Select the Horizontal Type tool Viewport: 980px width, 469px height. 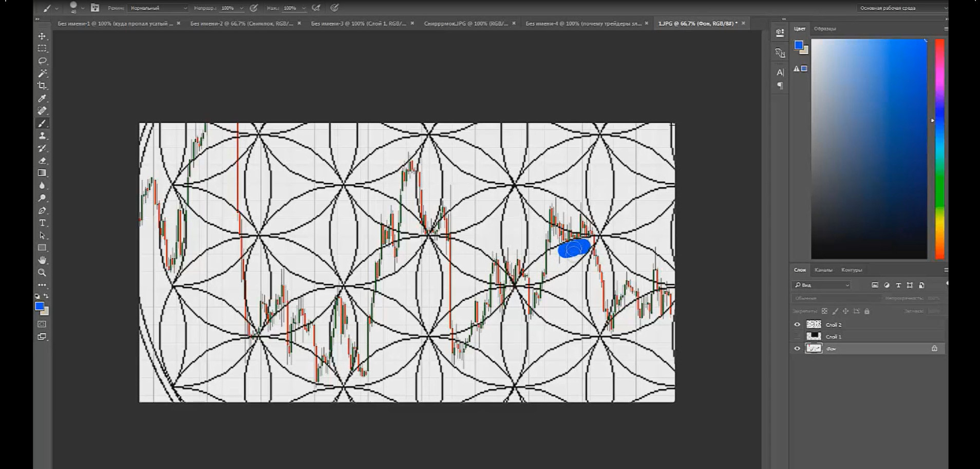[42, 223]
